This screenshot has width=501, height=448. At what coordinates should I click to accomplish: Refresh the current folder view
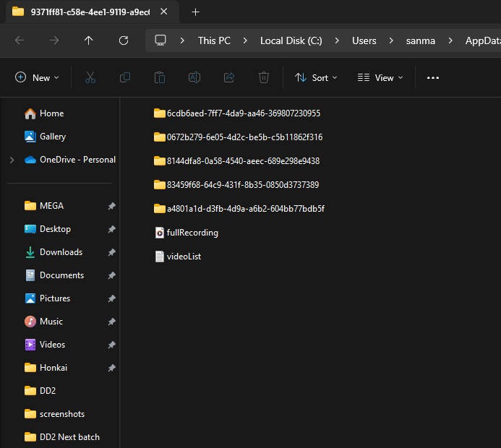124,40
